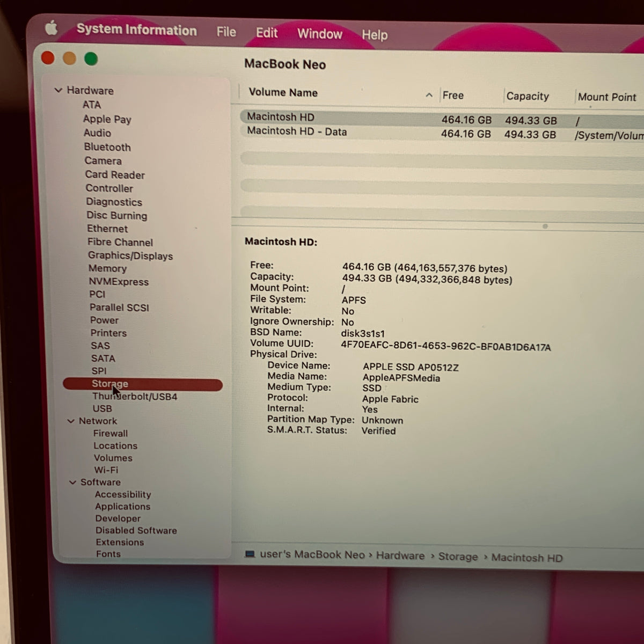The image size is (644, 644).
Task: Open the File menu
Action: pos(226,32)
